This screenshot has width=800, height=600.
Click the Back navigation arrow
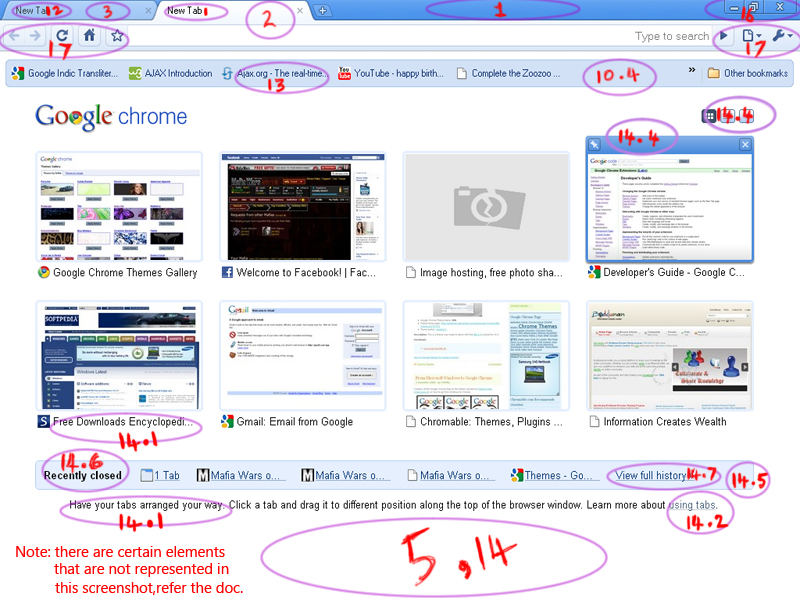coord(14,36)
